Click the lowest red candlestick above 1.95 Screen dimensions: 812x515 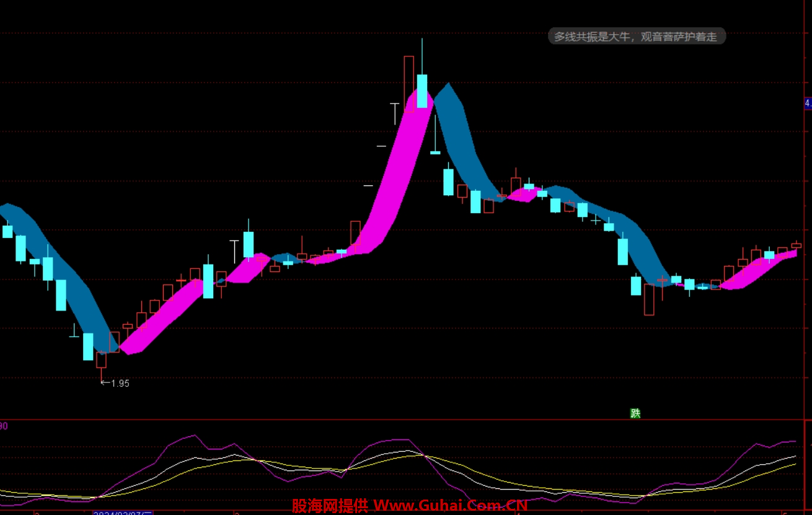(x=101, y=360)
